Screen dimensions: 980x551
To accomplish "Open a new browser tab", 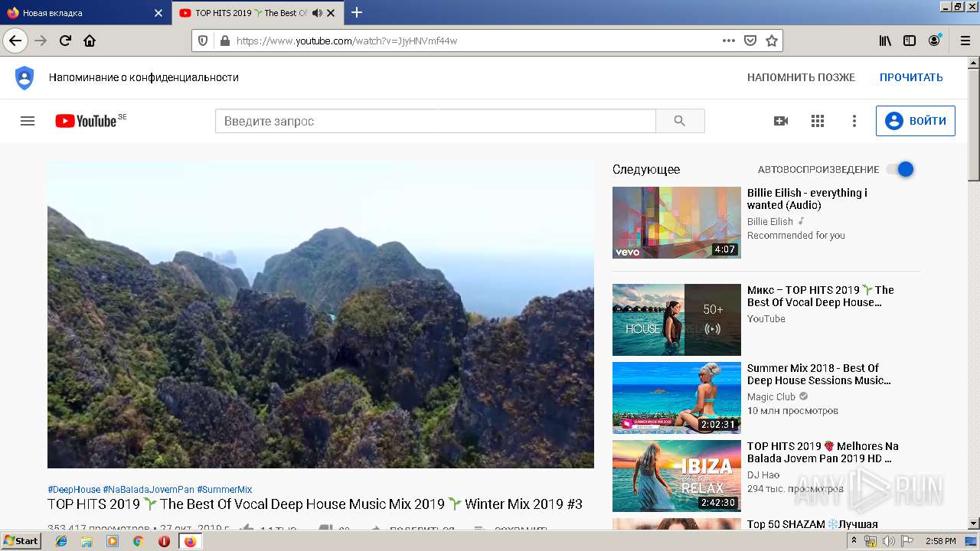I will (x=357, y=12).
